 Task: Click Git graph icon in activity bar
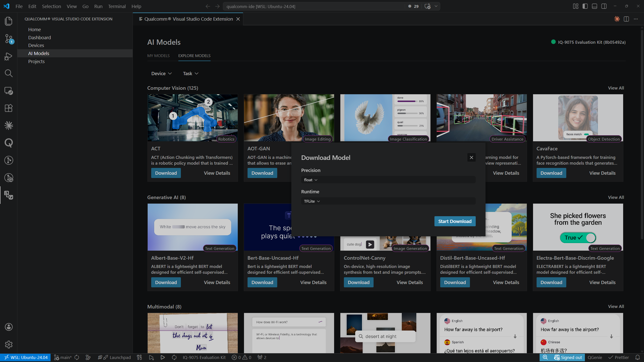[x=9, y=160]
